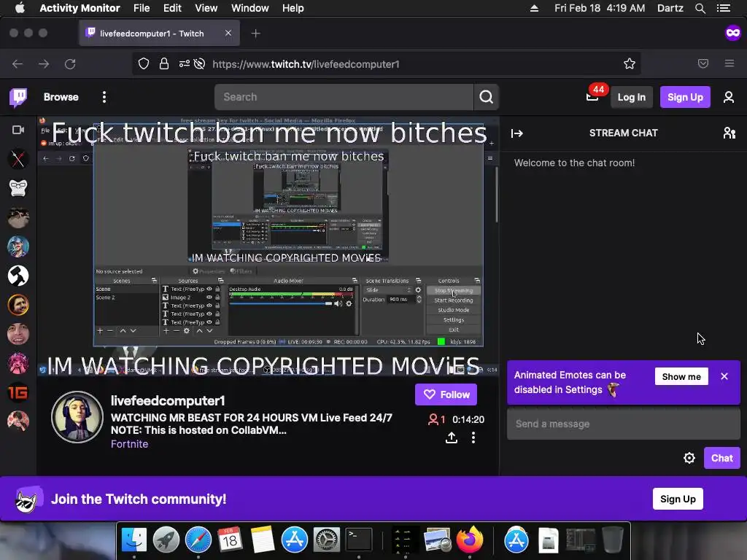Screen dimensions: 747x560
Task: Open chat settings gear
Action: tap(689, 458)
